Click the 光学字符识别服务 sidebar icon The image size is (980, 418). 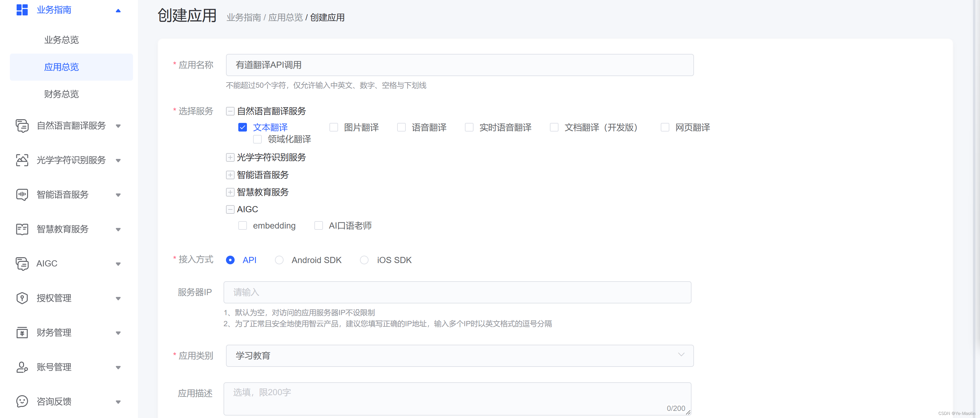tap(22, 160)
